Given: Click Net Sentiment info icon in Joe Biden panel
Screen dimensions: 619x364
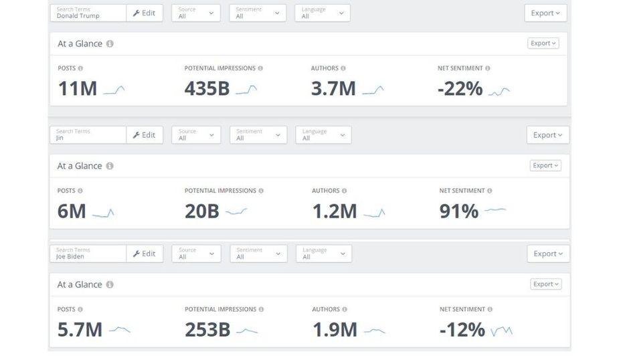Looking at the screenshot, I should (489, 309).
